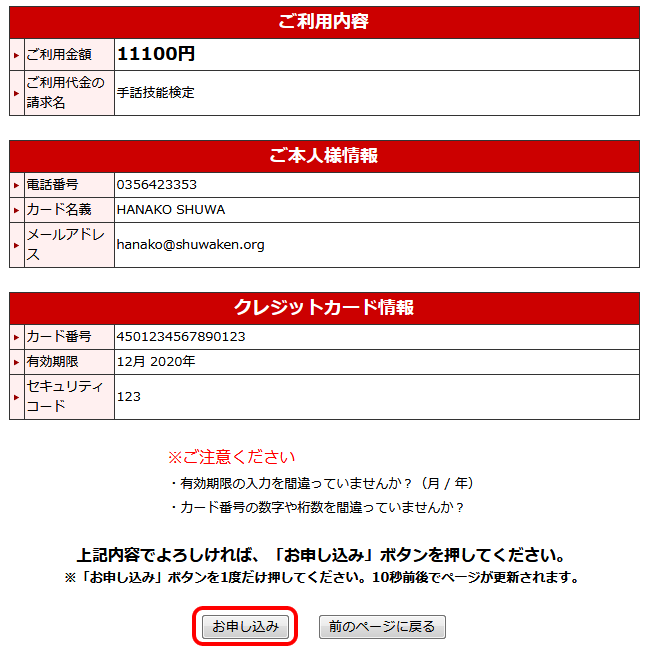This screenshot has width=646, height=652.
Task: Click the ご利用代金の請求名 label
Action: point(66,92)
